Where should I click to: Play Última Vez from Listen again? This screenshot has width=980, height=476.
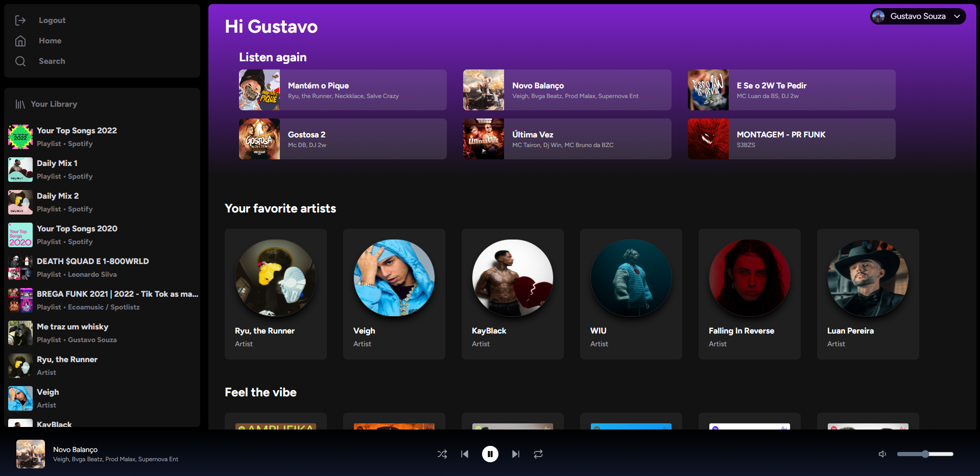(x=567, y=139)
